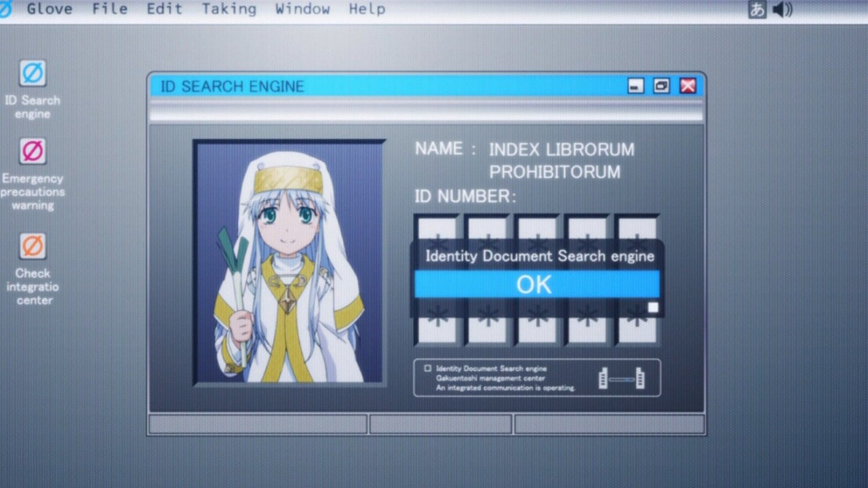Screen dimensions: 868x488
Task: Open the Check integration center desktop icon
Action: pos(33,246)
